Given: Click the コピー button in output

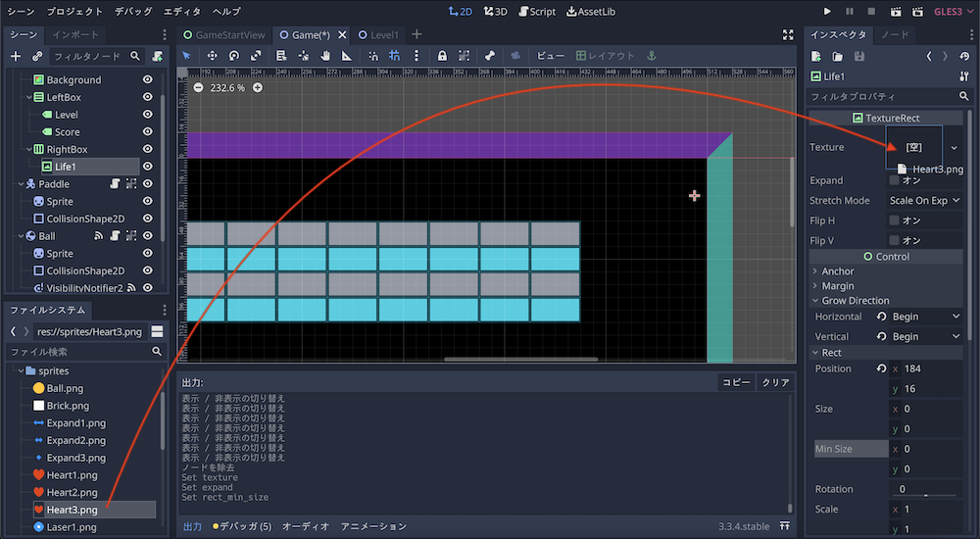Looking at the screenshot, I should click(736, 382).
